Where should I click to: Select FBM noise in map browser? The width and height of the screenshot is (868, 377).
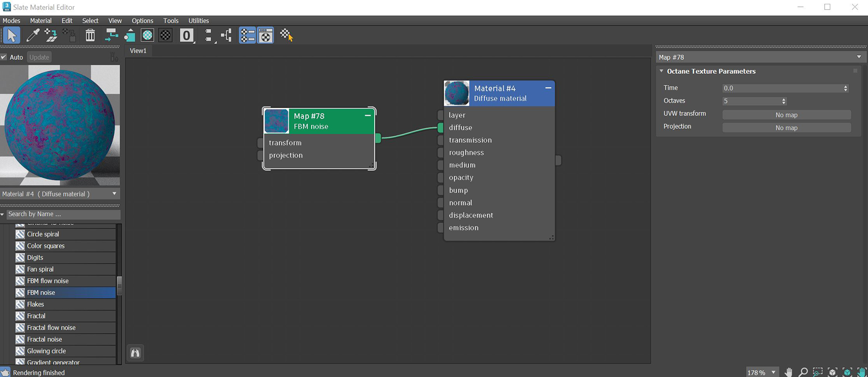pos(65,293)
